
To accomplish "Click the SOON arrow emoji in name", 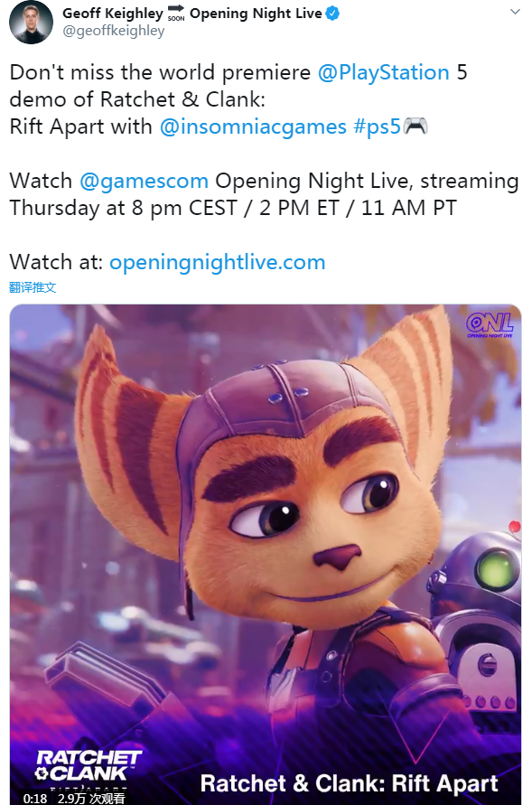I will click(176, 13).
